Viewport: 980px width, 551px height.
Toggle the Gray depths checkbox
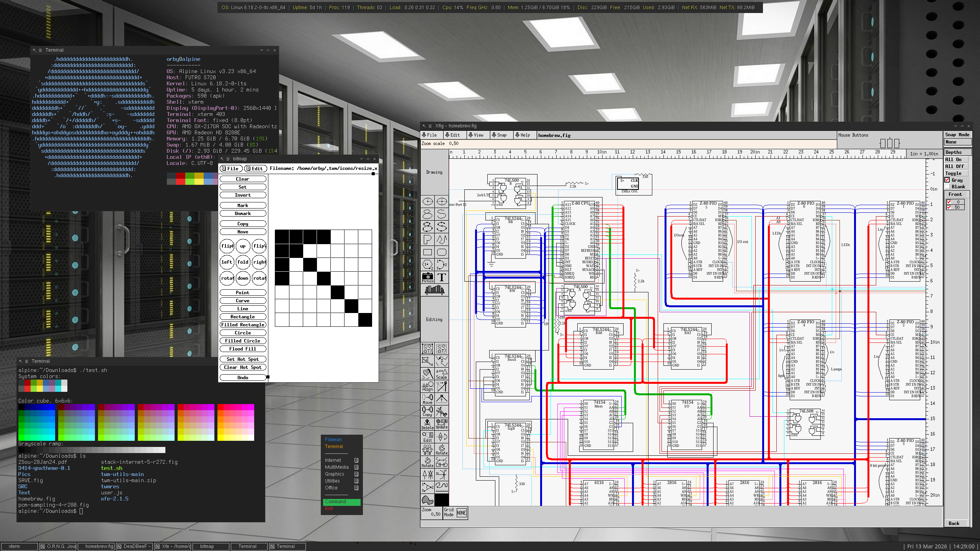click(x=947, y=180)
